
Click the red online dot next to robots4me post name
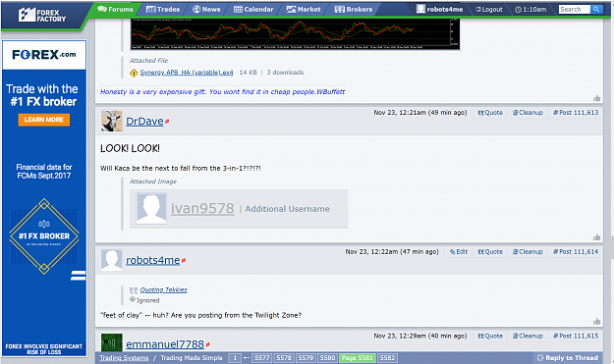click(x=184, y=260)
